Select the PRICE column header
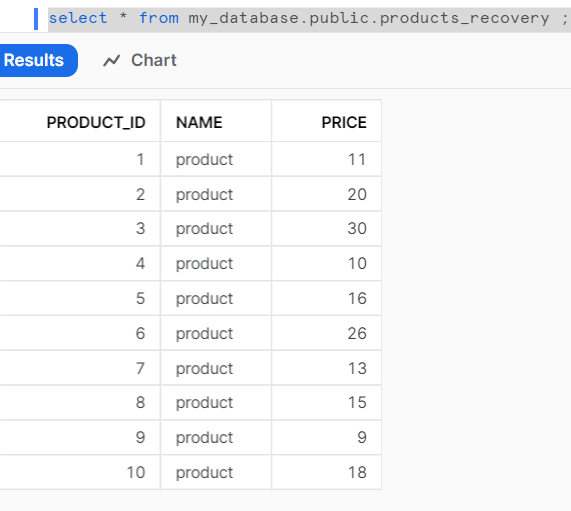Screen dimensions: 571x511 (x=327, y=122)
